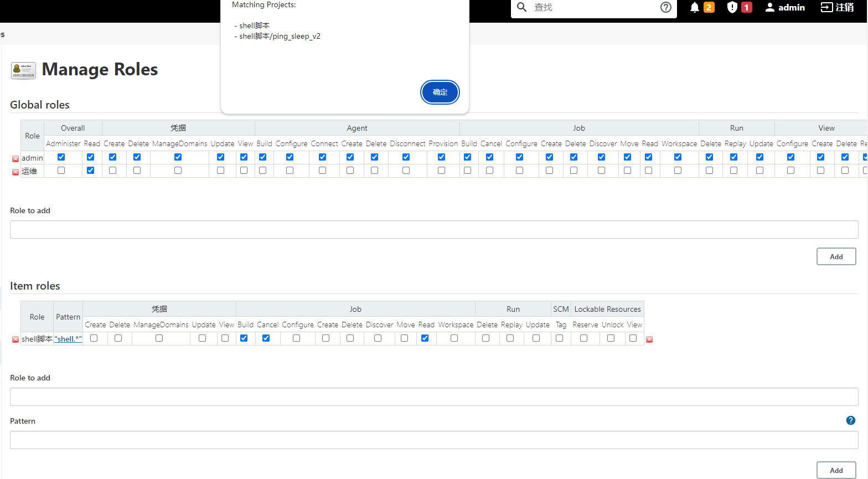
Task: Click the 确定 button in the dialog
Action: coord(440,92)
